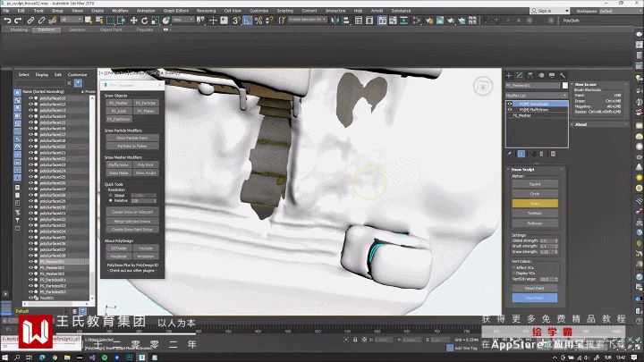Click the Fluffy Snow modifier button
This screenshot has height=362, width=644.
tap(119, 165)
